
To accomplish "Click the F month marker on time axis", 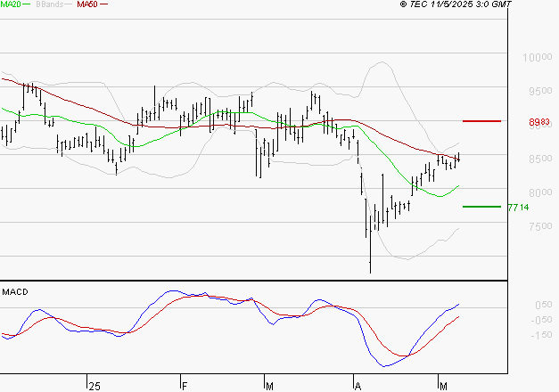I will point(184,385).
